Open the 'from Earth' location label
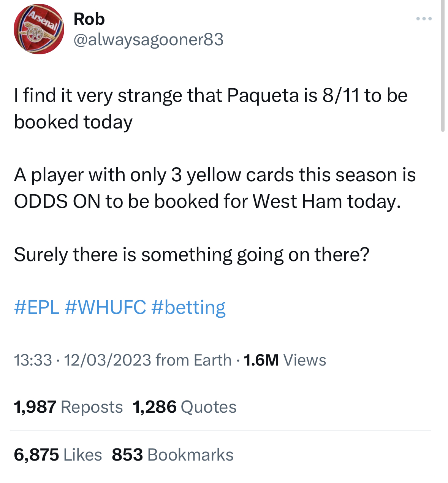 point(193,360)
